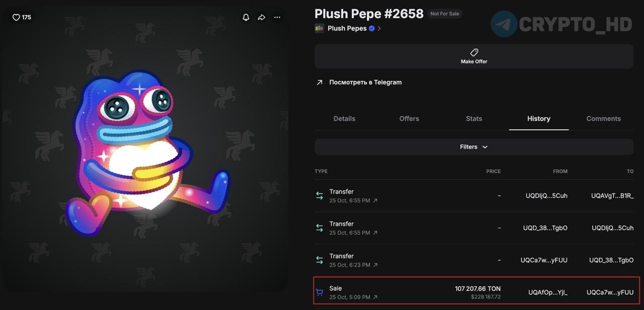Viewport: 644px width, 310px height.
Task: Switch to the Details tab
Action: tap(344, 119)
